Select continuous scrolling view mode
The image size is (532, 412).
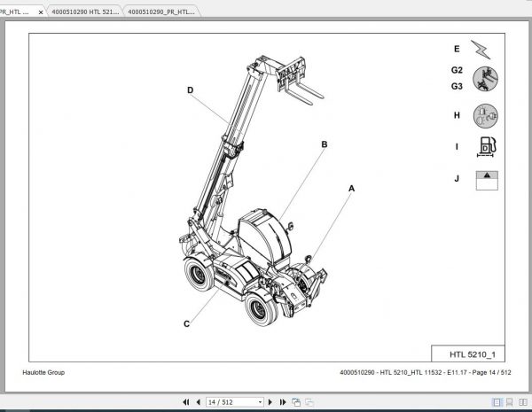[x=509, y=402]
